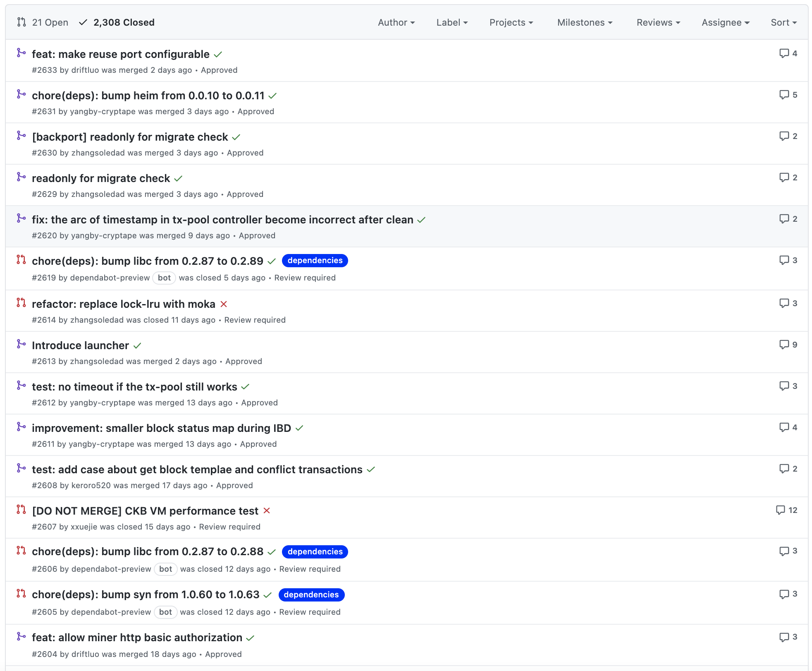Open 'improvement: smaller block status map during IBD'
Image resolution: width=812 pixels, height=671 pixels.
point(161,428)
